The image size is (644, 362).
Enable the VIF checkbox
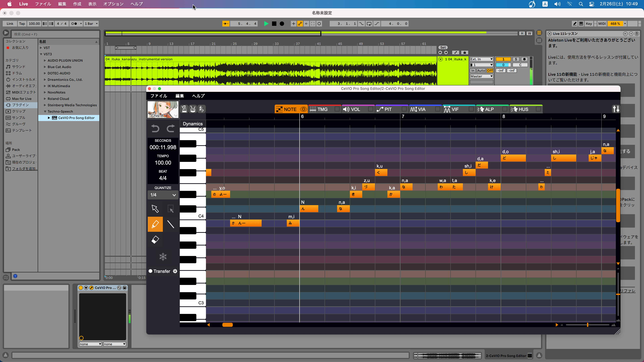[x=471, y=109]
